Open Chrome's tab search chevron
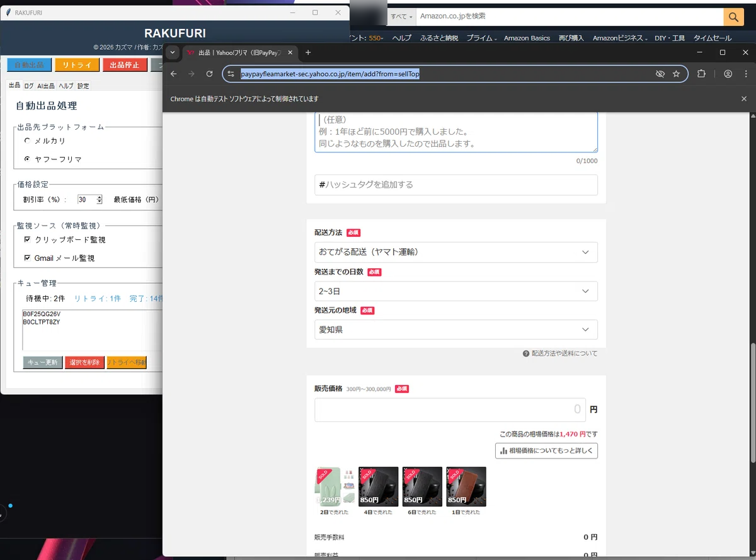 point(173,52)
